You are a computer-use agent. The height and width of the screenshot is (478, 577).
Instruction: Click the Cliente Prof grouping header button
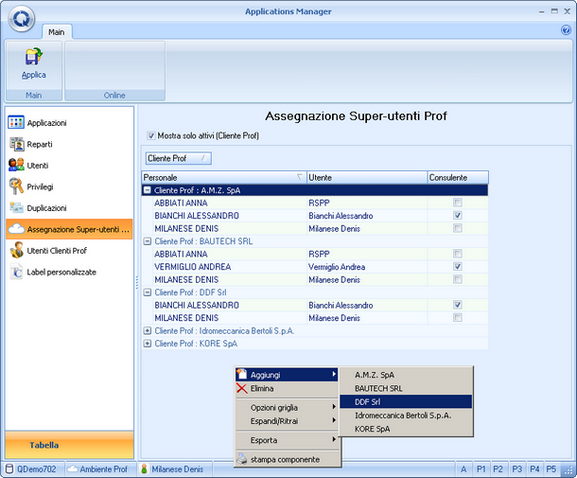178,158
